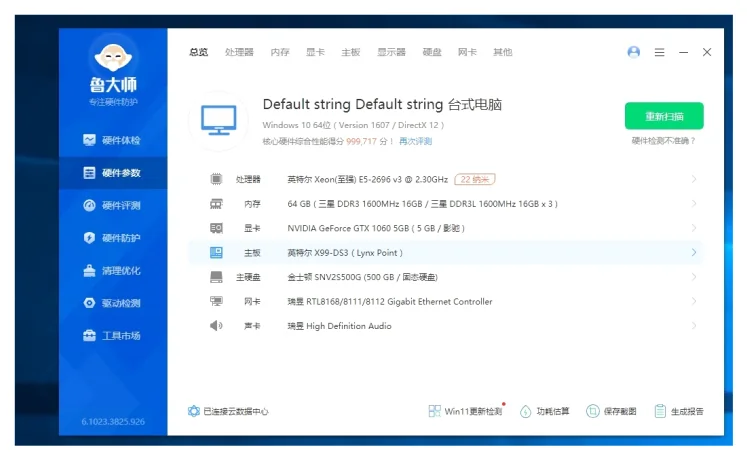The height and width of the screenshot is (460, 747).
Task: Click the SNV2S500G disk text
Action: click(x=362, y=277)
